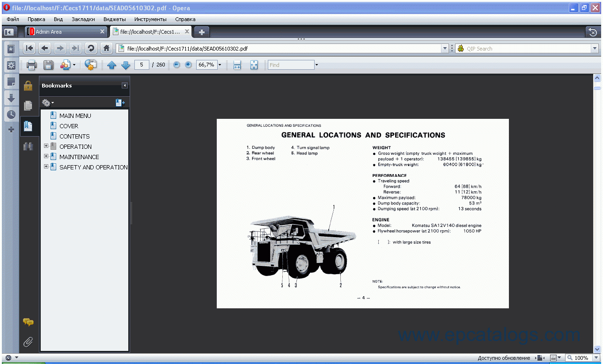Close the Admin Area tab
This screenshot has width=603, height=364.
click(x=103, y=31)
